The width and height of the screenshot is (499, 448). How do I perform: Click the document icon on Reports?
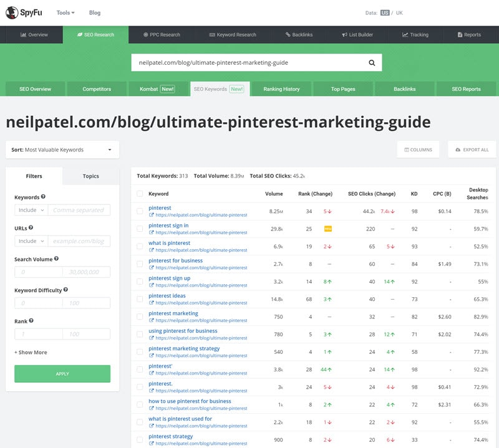coord(460,35)
